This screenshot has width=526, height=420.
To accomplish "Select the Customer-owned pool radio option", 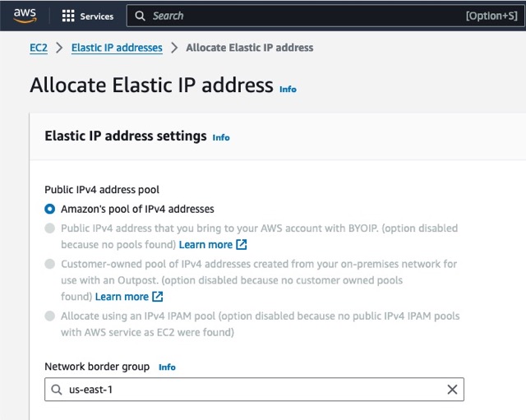I will [x=49, y=264].
